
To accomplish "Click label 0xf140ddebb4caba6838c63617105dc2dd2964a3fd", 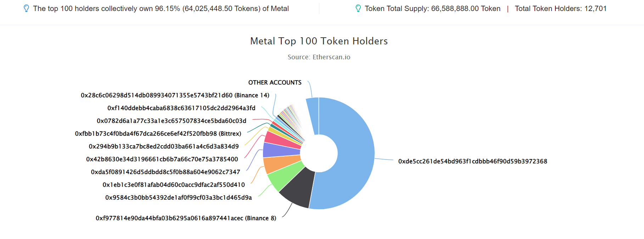I will [x=181, y=108].
